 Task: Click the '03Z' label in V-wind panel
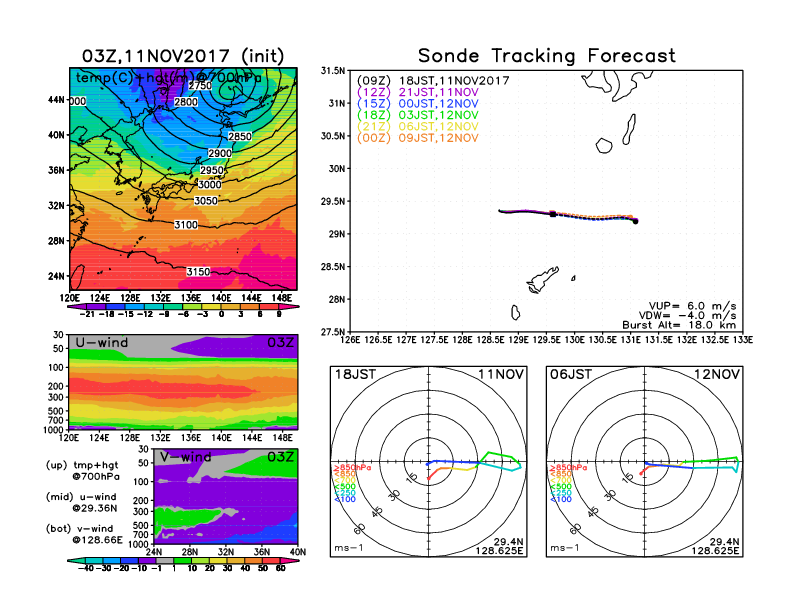point(280,457)
